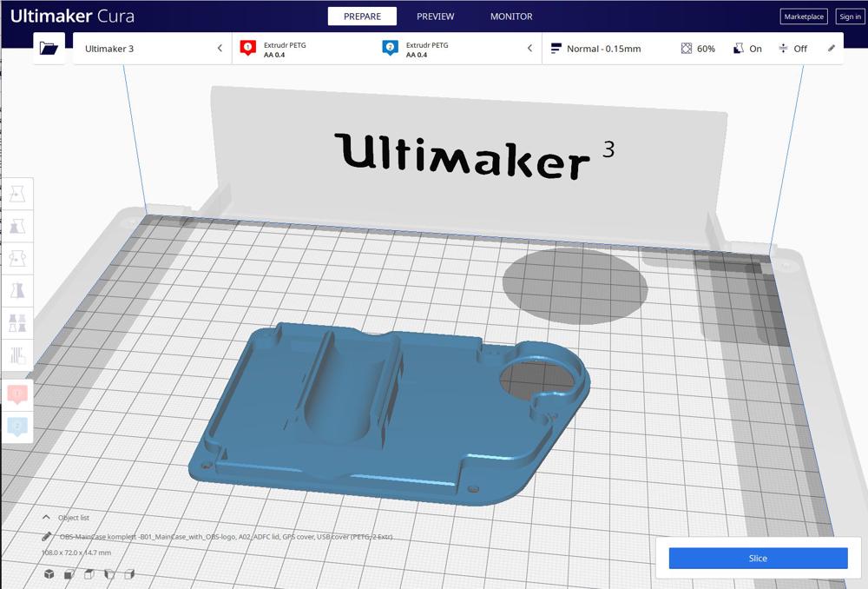Switch to the top view cube
The height and width of the screenshot is (589, 868).
[x=89, y=574]
